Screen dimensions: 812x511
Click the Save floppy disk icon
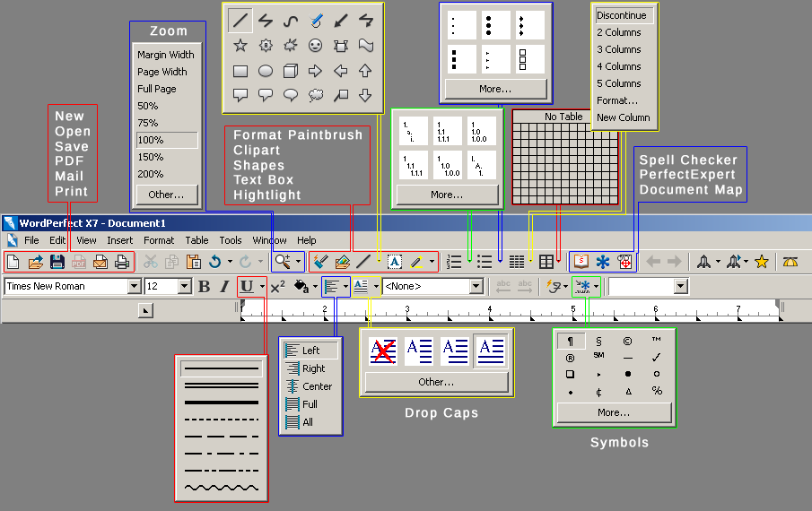coord(57,262)
